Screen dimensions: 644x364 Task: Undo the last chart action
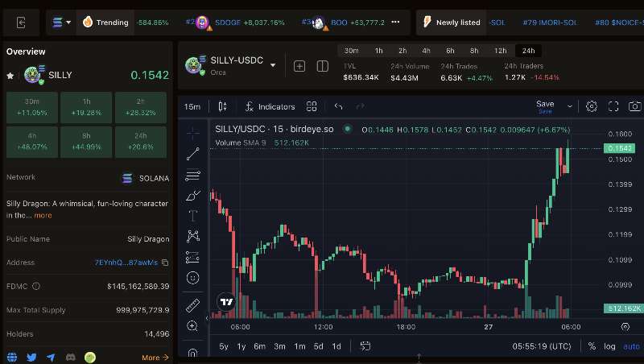coord(338,107)
